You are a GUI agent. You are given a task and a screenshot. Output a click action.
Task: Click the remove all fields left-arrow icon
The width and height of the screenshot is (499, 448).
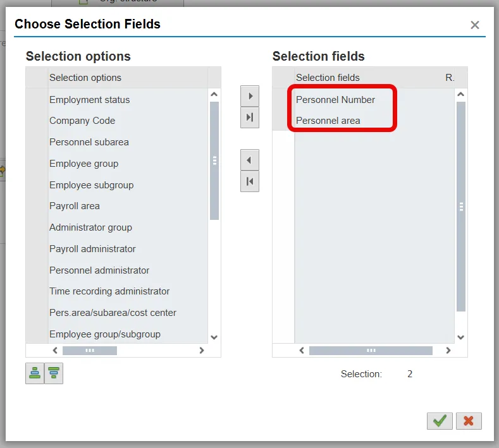click(x=250, y=181)
